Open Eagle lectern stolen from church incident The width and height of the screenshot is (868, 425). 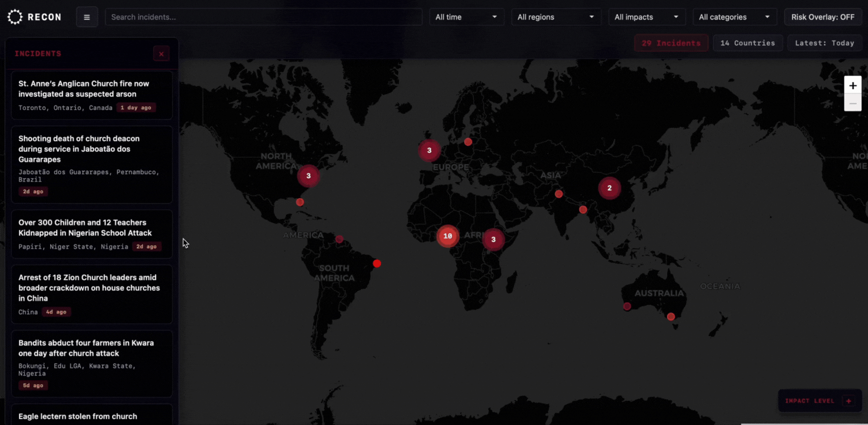[91, 415]
